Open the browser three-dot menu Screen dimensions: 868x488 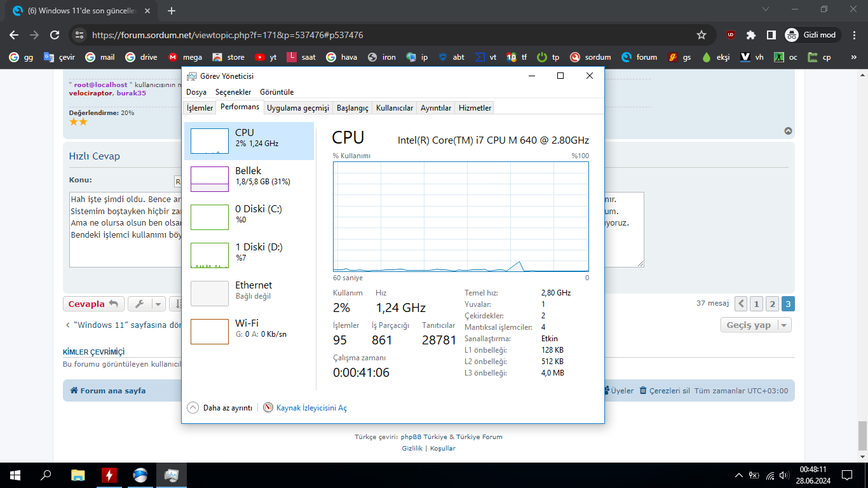pos(854,35)
